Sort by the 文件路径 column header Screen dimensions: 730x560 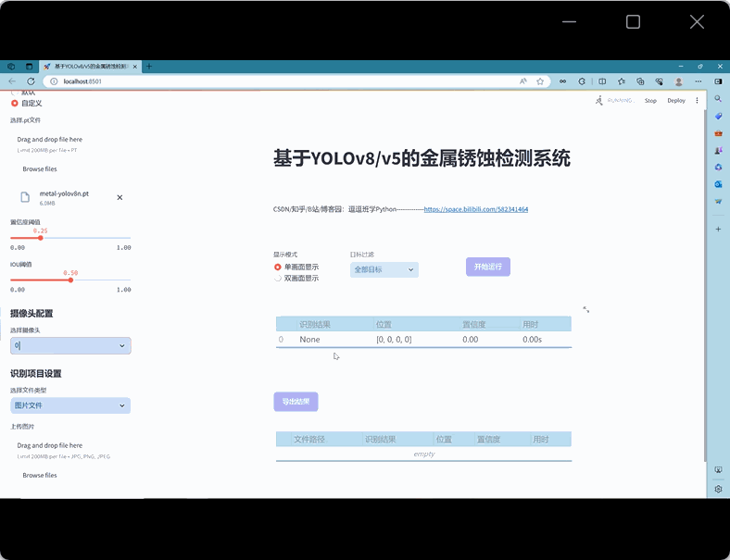[x=327, y=439]
